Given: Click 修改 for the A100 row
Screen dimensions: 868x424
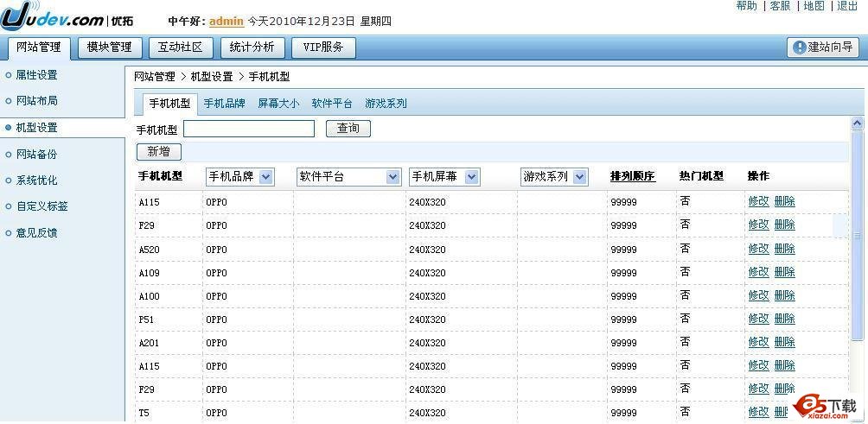Looking at the screenshot, I should point(758,295).
